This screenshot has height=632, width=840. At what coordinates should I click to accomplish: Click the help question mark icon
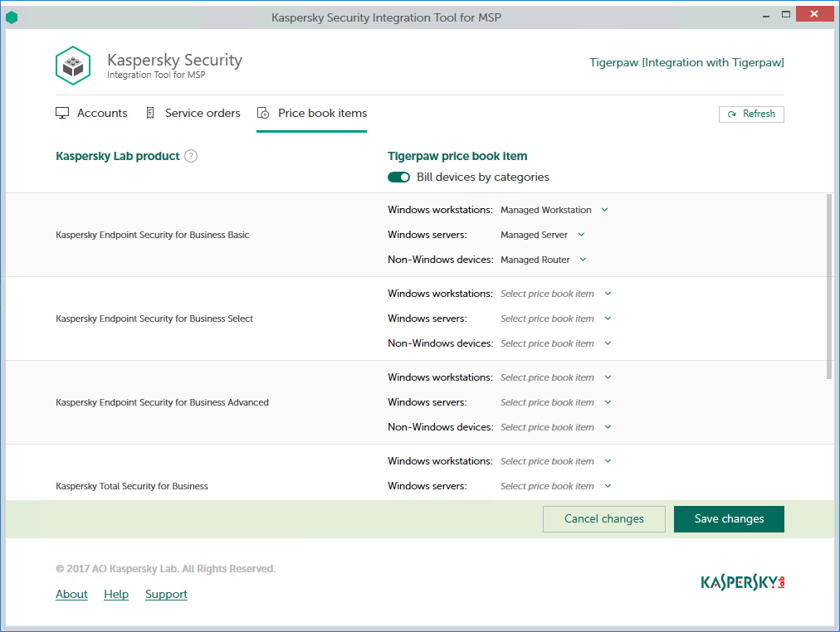pos(191,156)
